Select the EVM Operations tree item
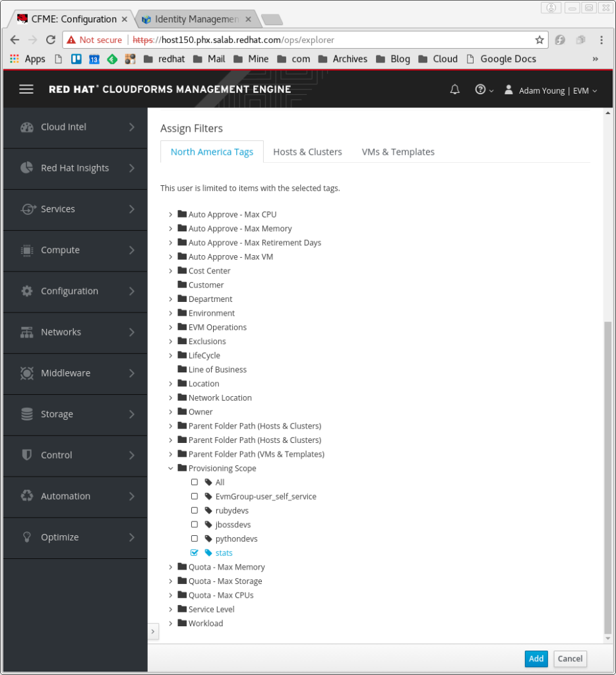616x675 pixels. 218,327
